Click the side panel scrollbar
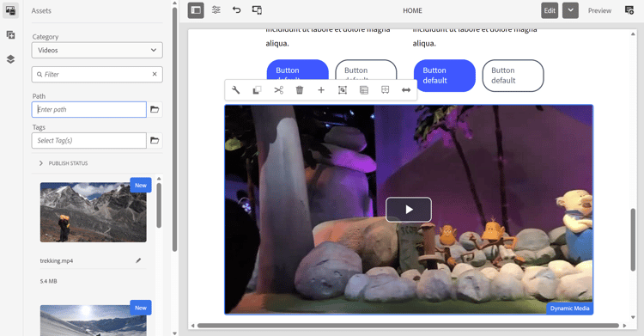The image size is (644, 336). (x=174, y=130)
